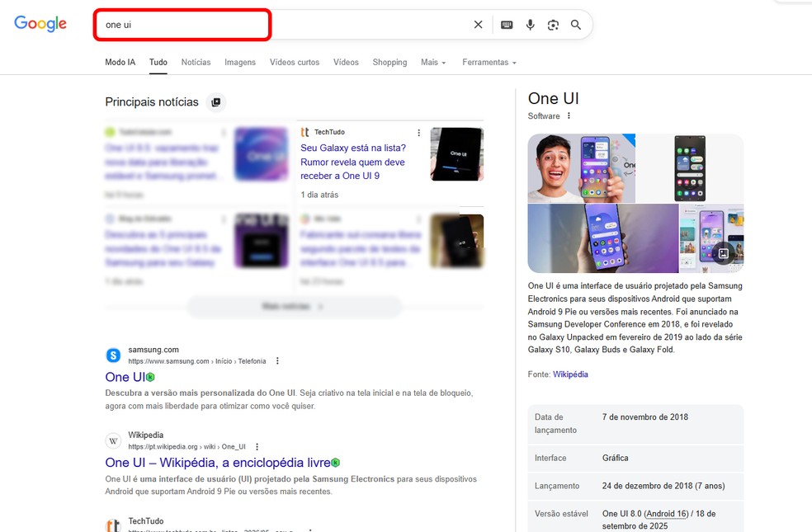812x532 pixels.
Task: Open options dots beside Software label
Action: (569, 116)
